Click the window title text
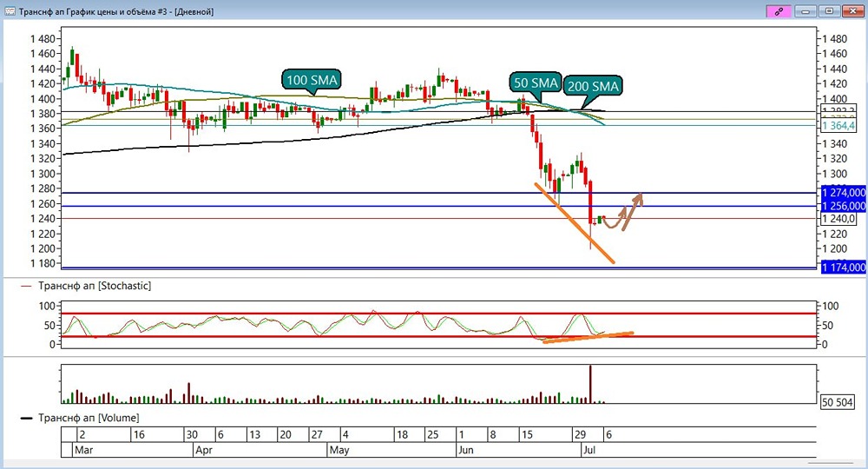 [x=116, y=11]
